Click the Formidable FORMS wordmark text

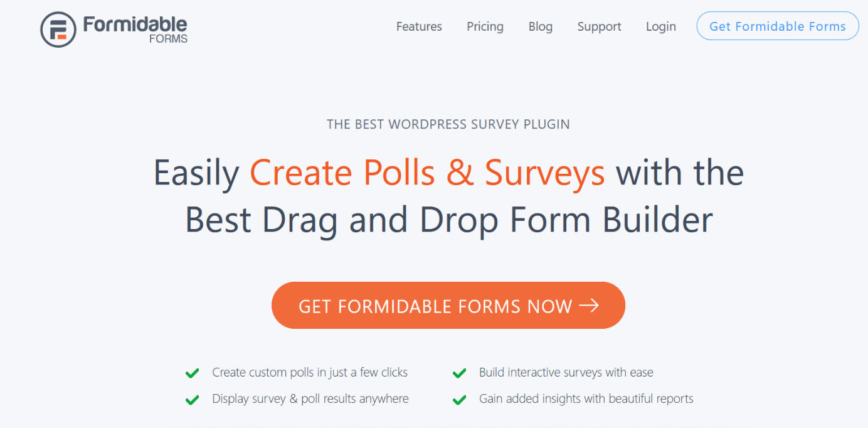click(x=135, y=29)
